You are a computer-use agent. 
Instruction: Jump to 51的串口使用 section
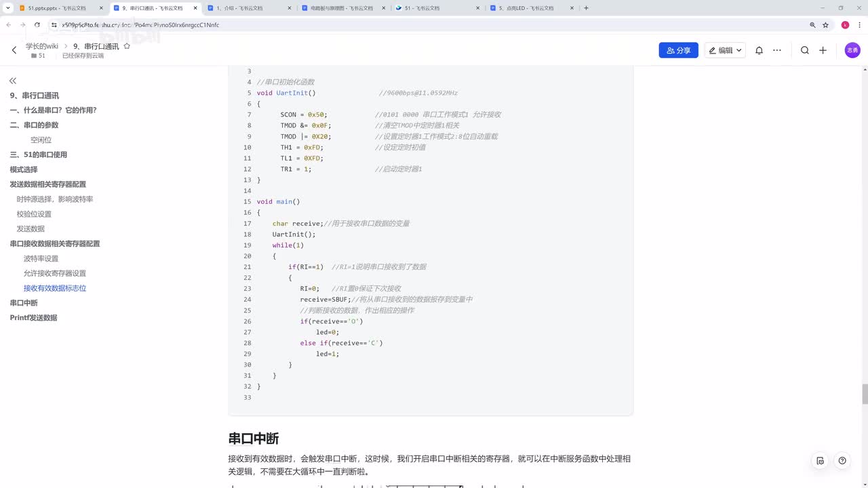pos(38,155)
